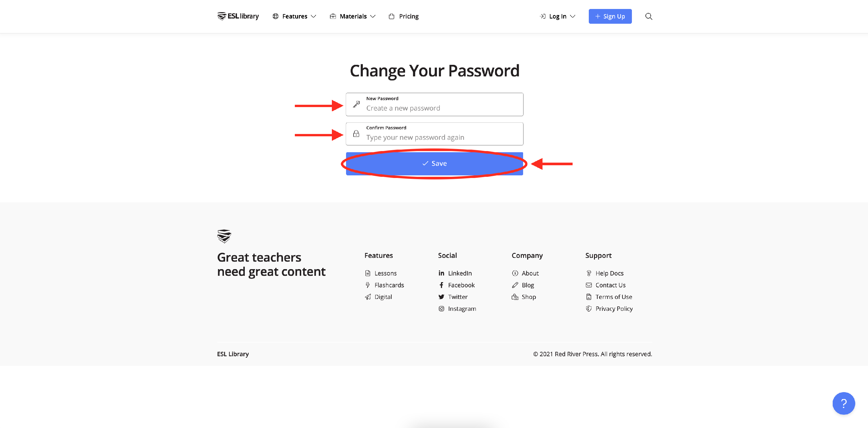
Task: Click the ESL library logo in the header
Action: [x=238, y=16]
